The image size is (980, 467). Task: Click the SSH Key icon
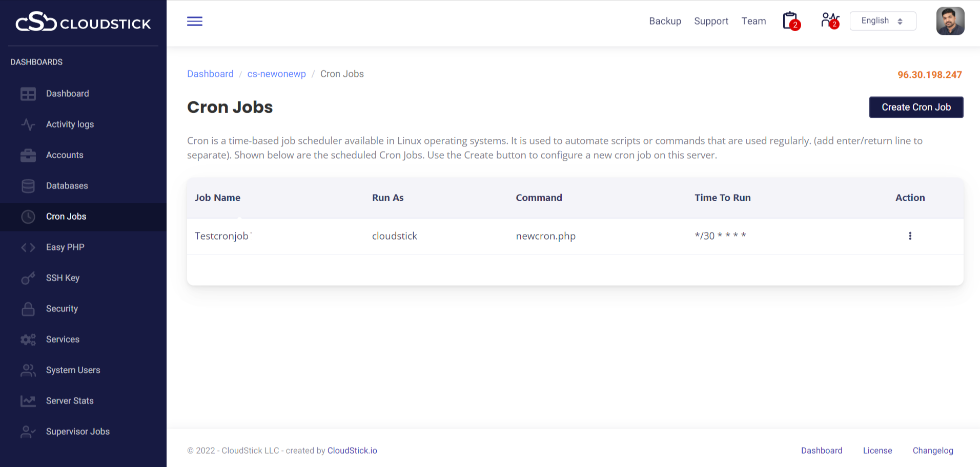[28, 278]
